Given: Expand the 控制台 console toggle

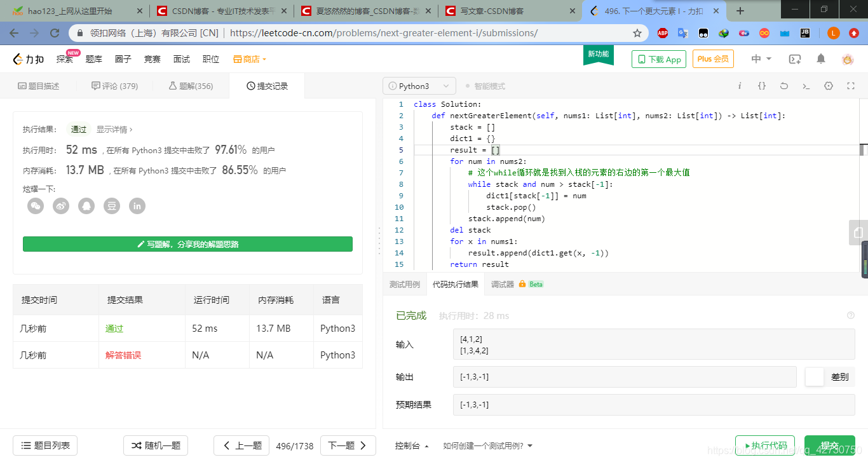Looking at the screenshot, I should tap(412, 445).
